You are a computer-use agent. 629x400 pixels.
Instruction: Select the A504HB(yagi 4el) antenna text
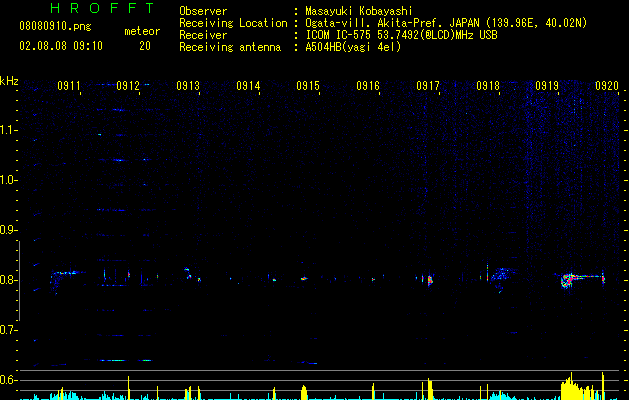[353, 47]
